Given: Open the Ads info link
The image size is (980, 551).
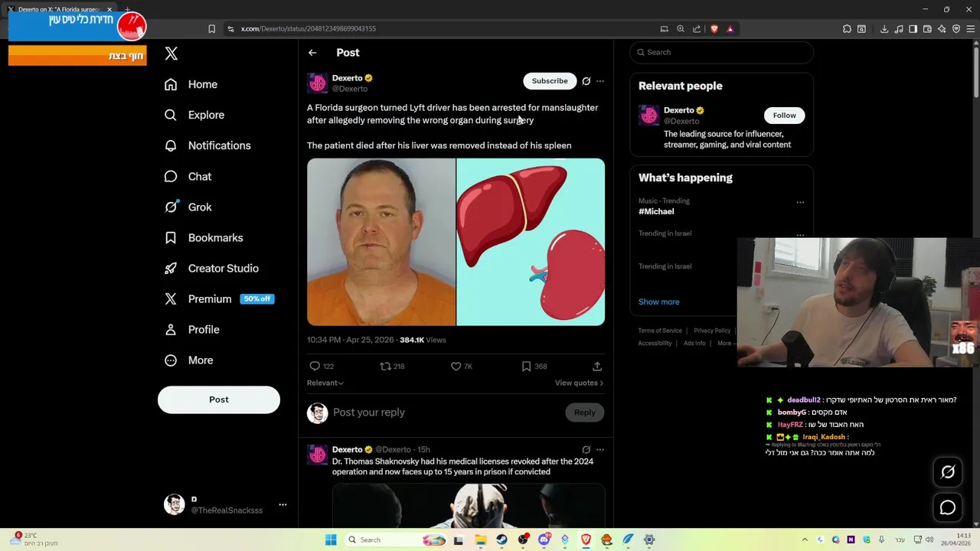Looking at the screenshot, I should (694, 344).
